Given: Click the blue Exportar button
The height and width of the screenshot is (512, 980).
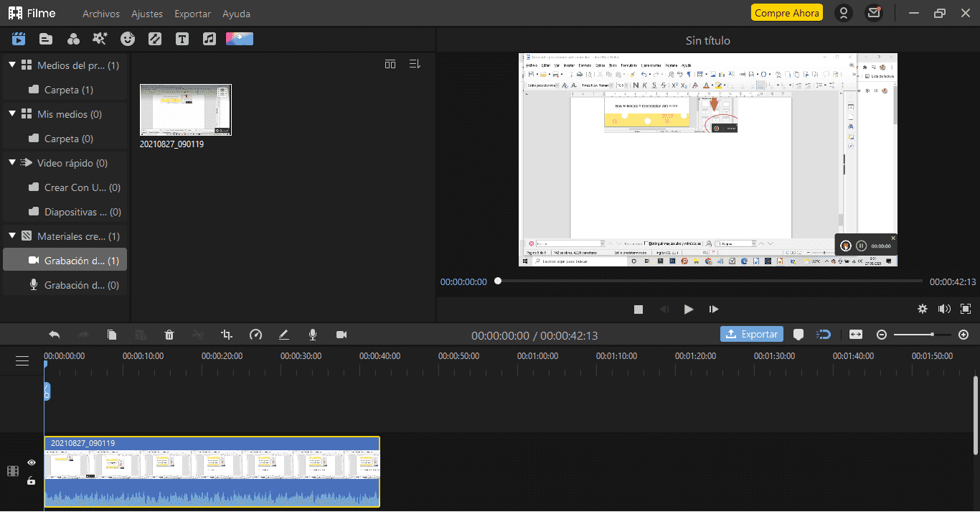Looking at the screenshot, I should tap(752, 334).
